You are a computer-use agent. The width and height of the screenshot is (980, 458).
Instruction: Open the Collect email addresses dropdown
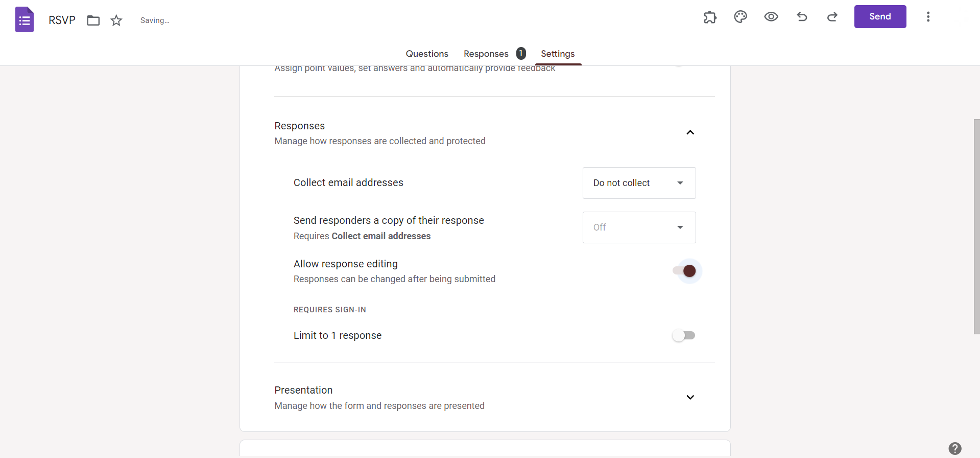coord(639,183)
